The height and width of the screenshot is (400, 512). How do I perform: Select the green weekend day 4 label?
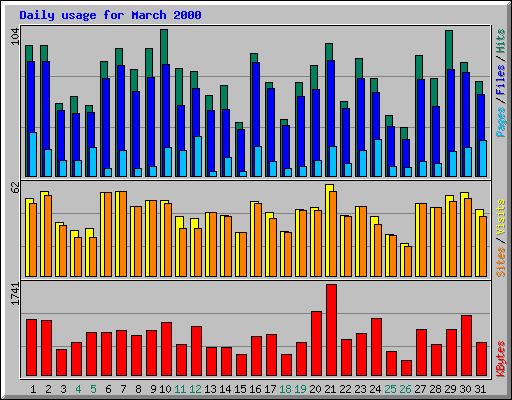click(78, 389)
